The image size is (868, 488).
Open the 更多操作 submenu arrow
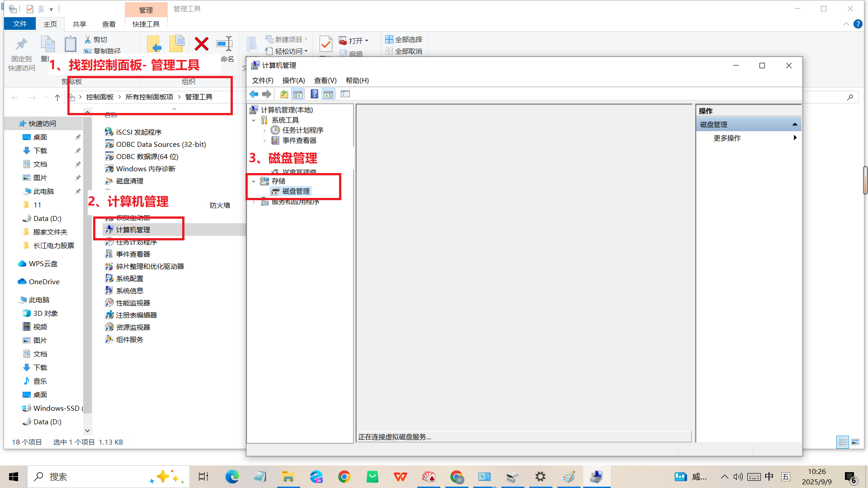click(x=795, y=138)
